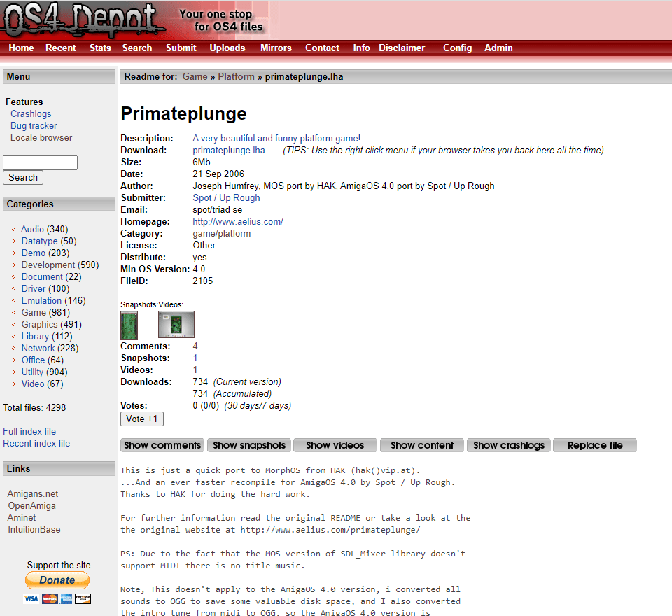Download the primateplunge.lha file
This screenshot has height=616, width=672.
click(x=228, y=150)
